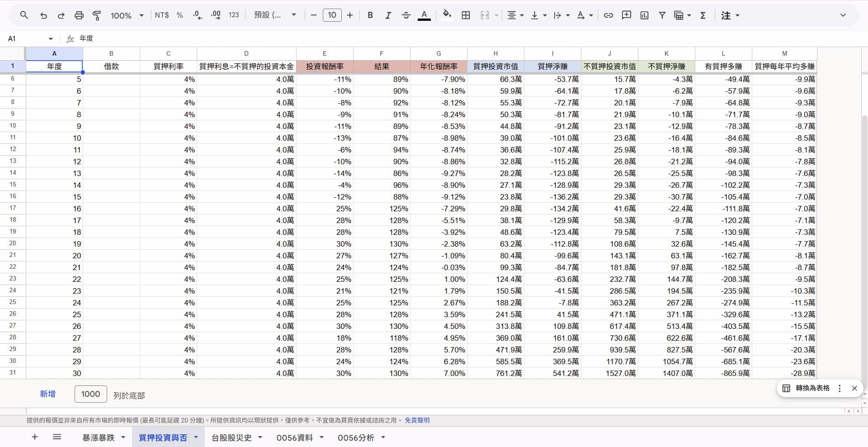Open the borders menu

point(466,15)
